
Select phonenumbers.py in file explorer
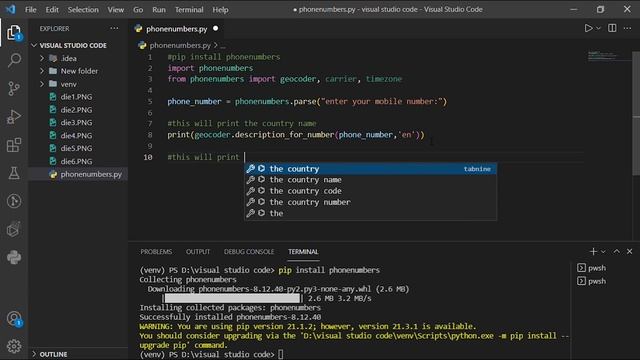point(78,174)
